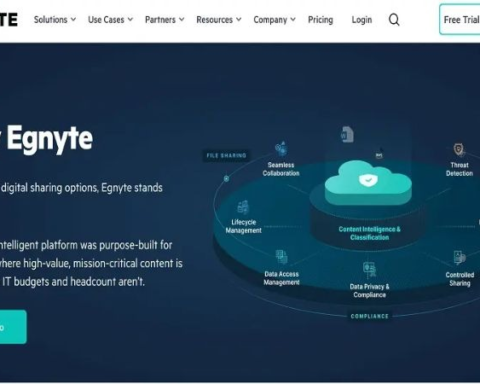Click the Data Privacy & Compliance label
The height and width of the screenshot is (384, 480).
[x=369, y=291]
